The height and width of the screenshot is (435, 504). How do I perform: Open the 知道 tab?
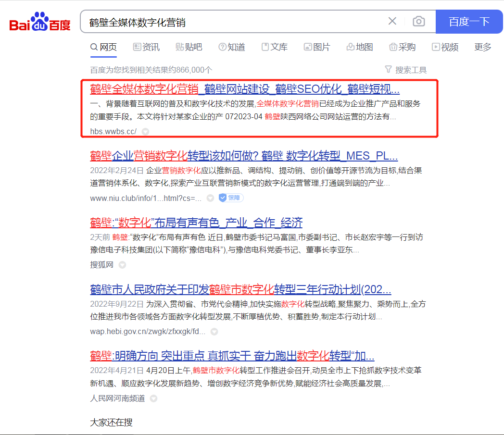[x=232, y=47]
